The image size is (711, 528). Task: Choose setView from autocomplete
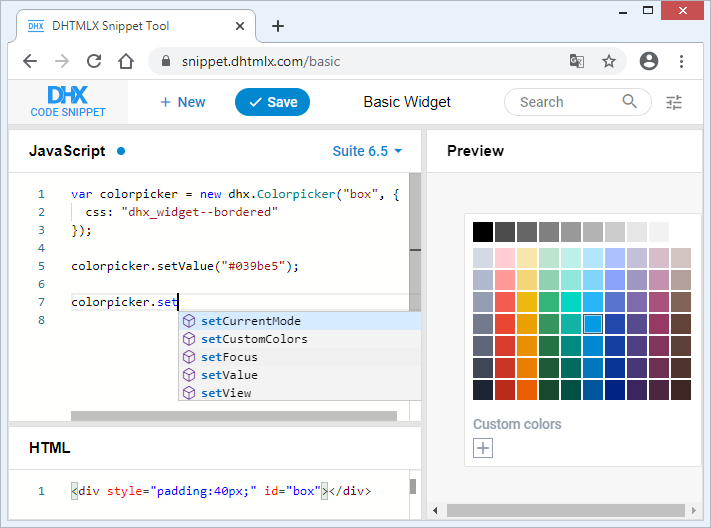(x=300, y=393)
